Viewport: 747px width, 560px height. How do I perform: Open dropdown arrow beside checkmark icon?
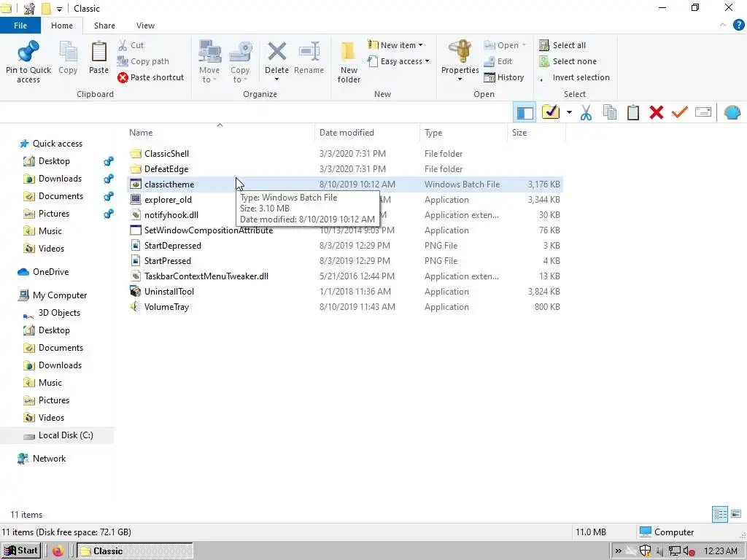(x=569, y=113)
